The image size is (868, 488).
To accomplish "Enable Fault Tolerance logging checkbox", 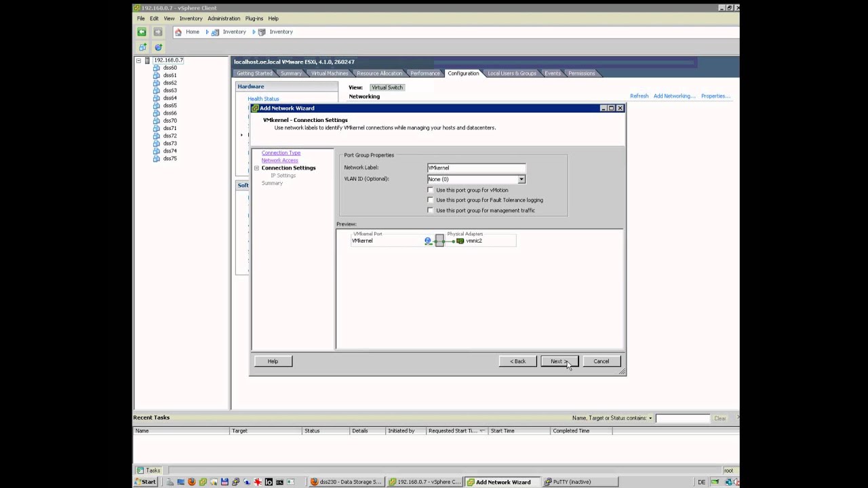I will pyautogui.click(x=431, y=200).
